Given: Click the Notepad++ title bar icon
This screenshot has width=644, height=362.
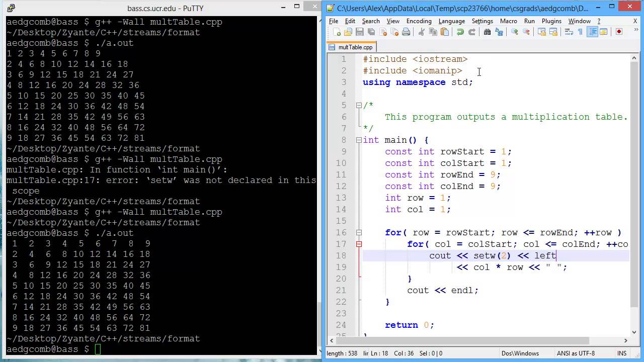Looking at the screenshot, I should point(330,8).
